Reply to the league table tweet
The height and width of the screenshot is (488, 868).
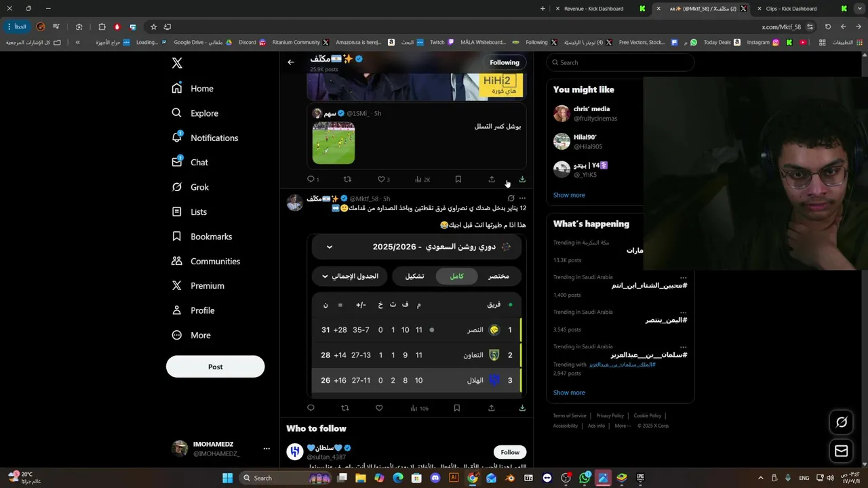(311, 408)
